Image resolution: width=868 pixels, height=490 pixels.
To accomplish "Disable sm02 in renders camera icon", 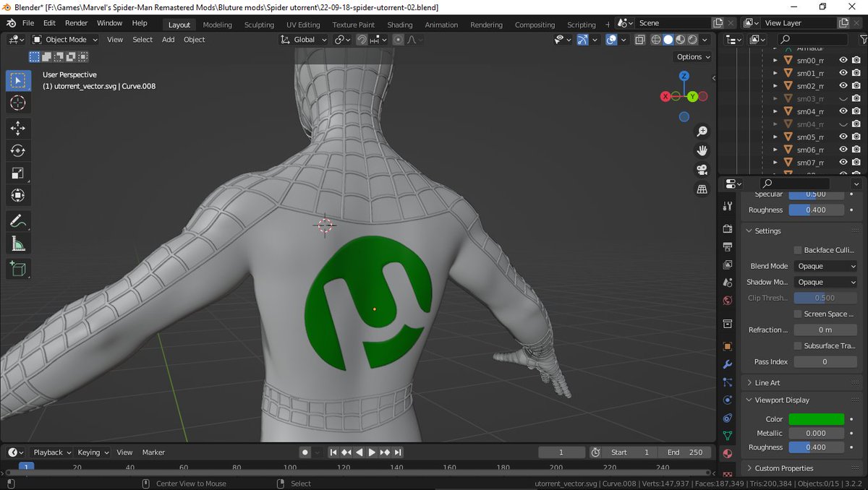I will tap(856, 86).
